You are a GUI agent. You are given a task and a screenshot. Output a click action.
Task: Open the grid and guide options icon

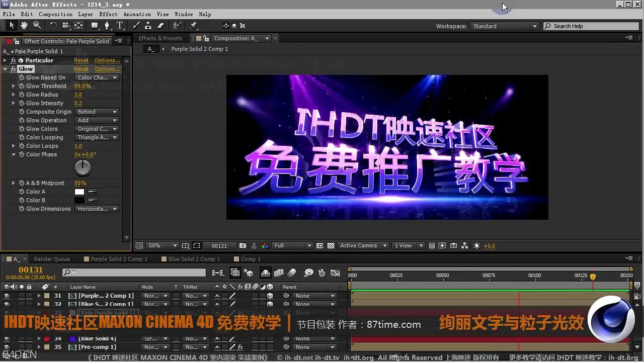pos(186,246)
